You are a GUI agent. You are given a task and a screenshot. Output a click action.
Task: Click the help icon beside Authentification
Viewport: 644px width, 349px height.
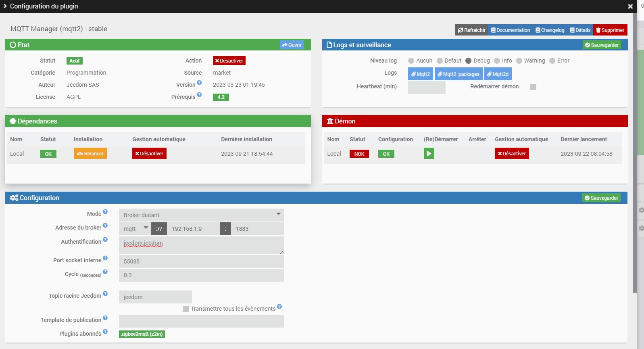tap(105, 240)
